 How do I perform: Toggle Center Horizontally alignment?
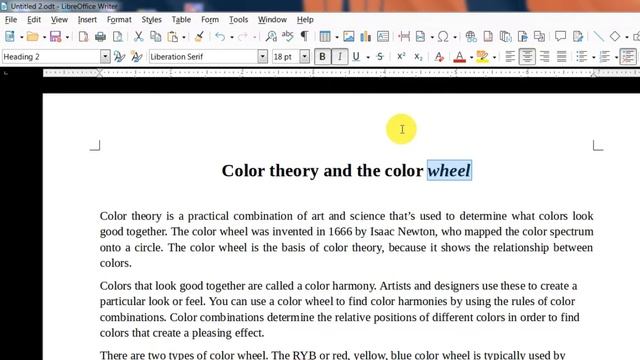click(x=527, y=57)
